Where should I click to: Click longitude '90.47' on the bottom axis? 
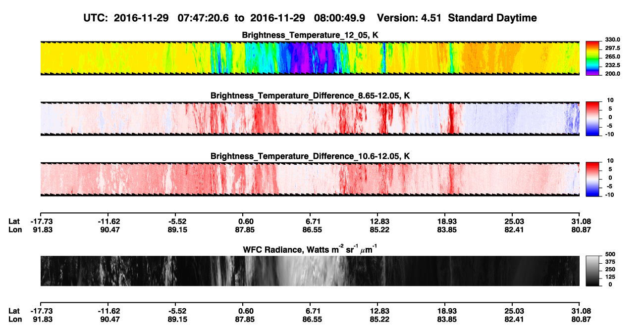pos(109,320)
